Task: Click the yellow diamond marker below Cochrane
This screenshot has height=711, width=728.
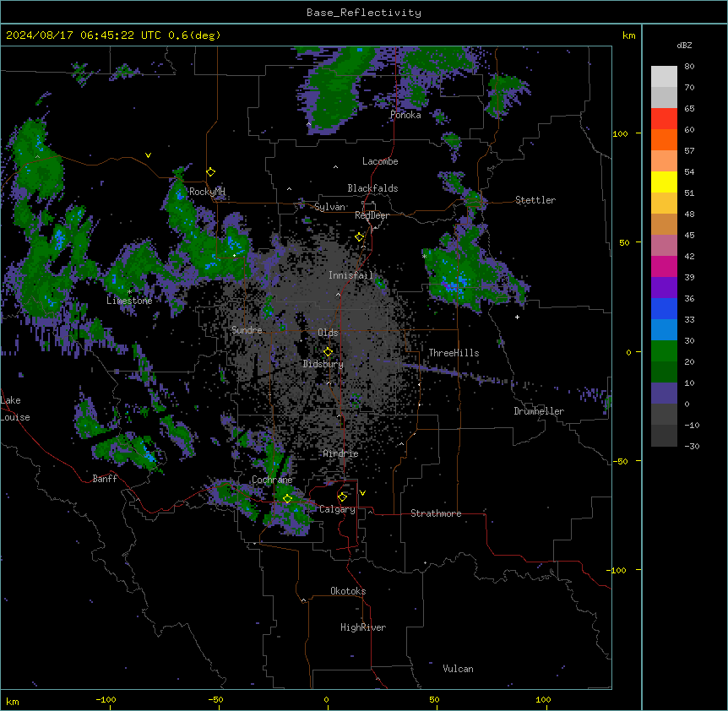Action: (287, 499)
